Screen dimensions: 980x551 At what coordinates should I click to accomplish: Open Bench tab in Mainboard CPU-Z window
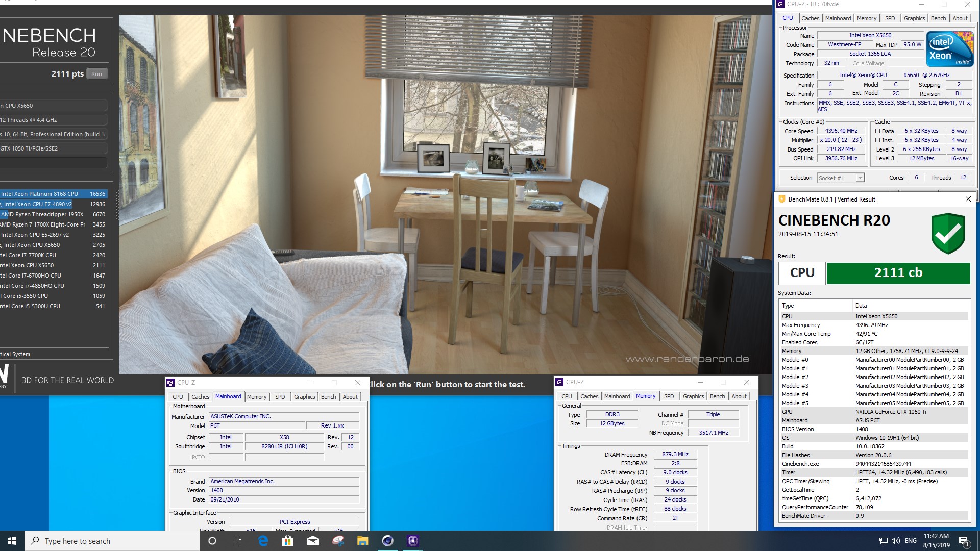click(x=329, y=397)
